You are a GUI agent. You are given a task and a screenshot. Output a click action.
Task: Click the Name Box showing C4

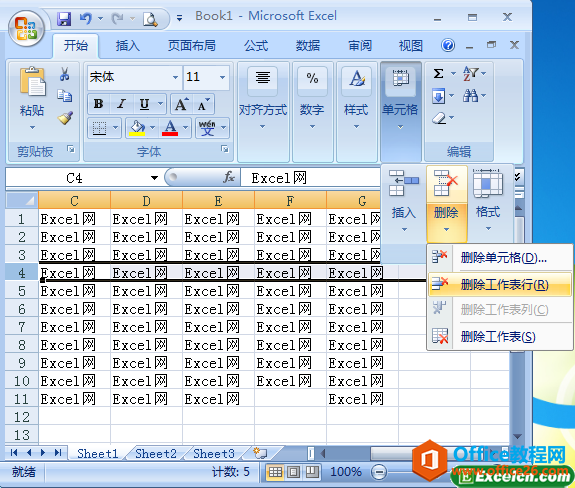(x=74, y=178)
